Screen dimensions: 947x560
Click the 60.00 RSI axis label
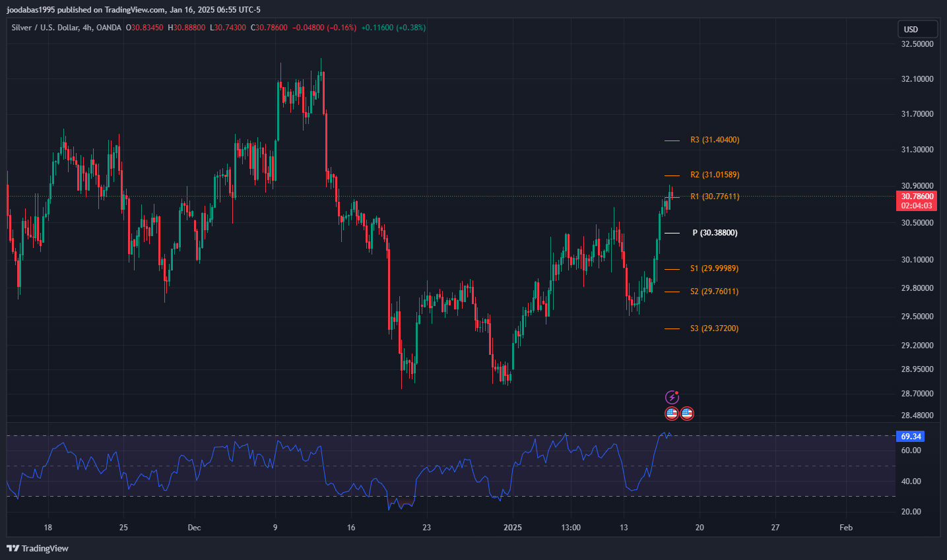point(911,451)
